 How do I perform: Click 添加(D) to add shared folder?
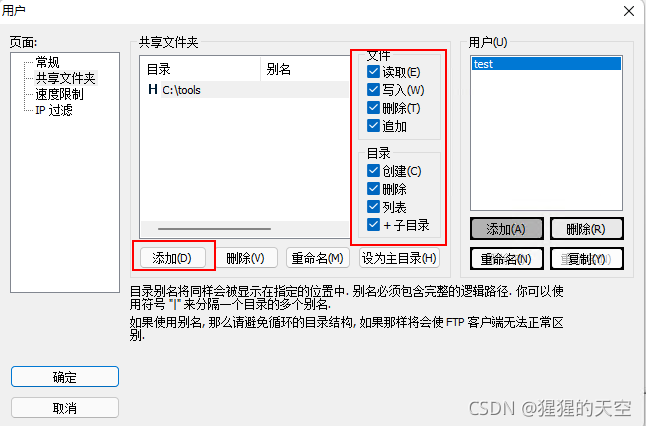coord(173,258)
